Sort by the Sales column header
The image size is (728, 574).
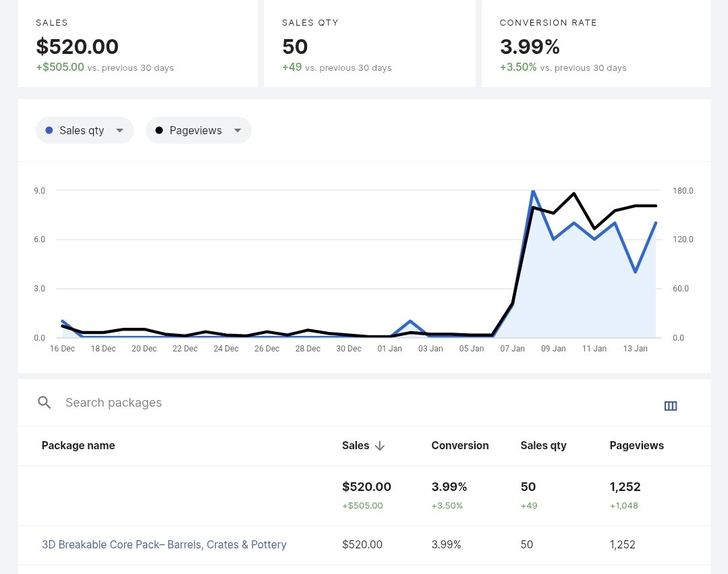[x=356, y=445]
